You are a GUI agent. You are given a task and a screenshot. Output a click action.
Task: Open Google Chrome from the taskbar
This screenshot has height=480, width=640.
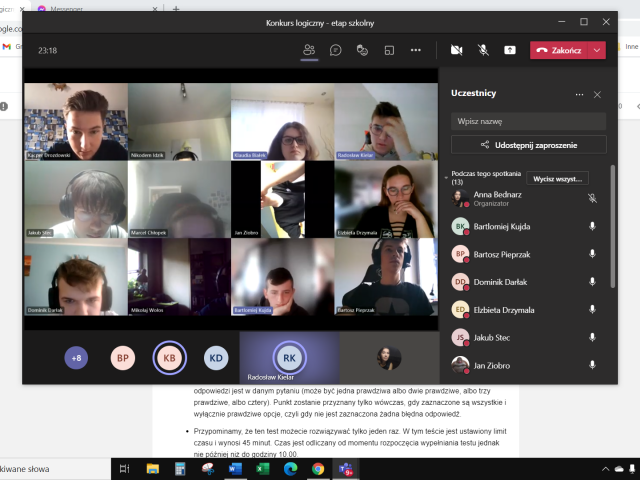[x=318, y=469]
